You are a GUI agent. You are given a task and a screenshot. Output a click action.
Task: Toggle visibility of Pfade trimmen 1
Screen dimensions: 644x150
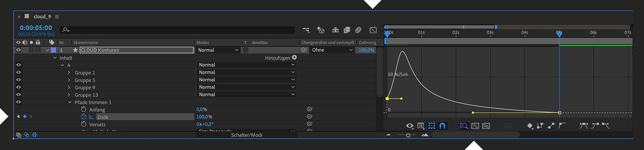click(x=19, y=102)
